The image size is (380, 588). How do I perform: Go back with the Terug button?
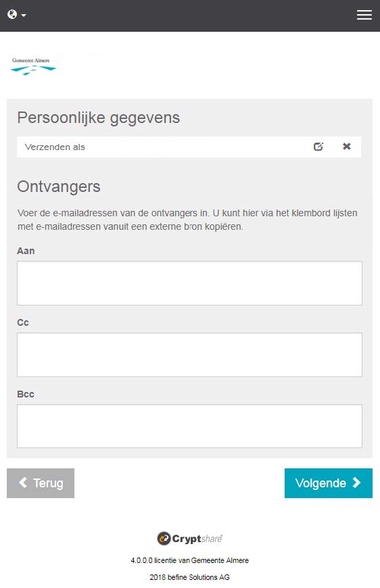click(x=41, y=483)
